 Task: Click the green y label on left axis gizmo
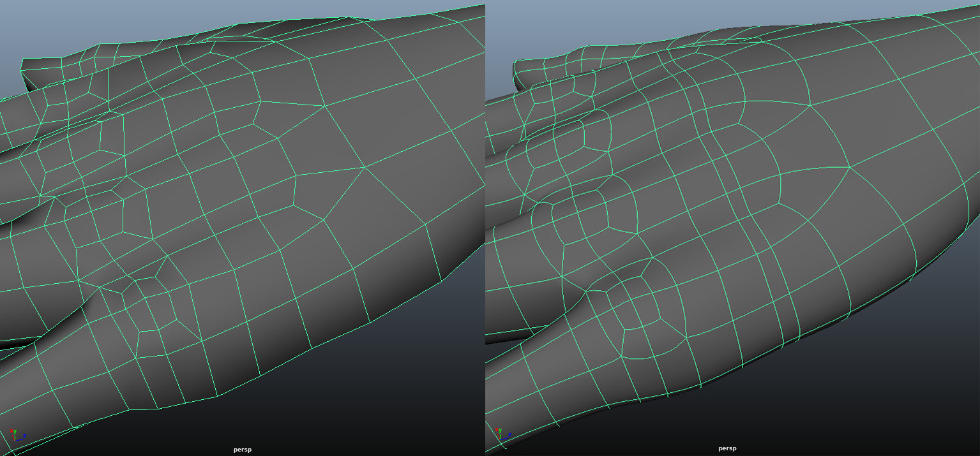(14, 432)
